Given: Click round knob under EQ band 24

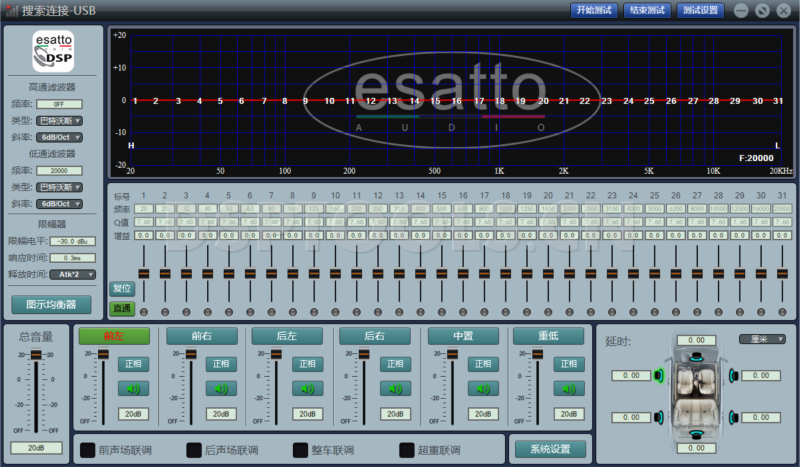Looking at the screenshot, I should [633, 312].
